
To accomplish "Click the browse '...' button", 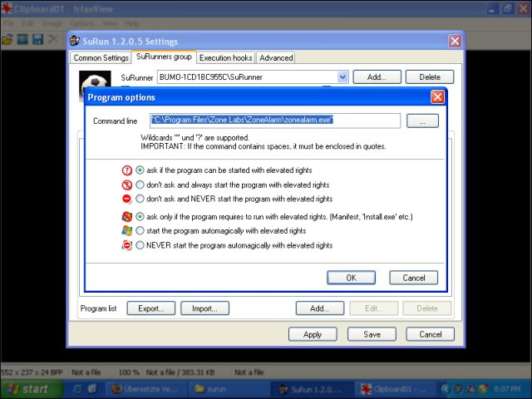I will pyautogui.click(x=422, y=121).
